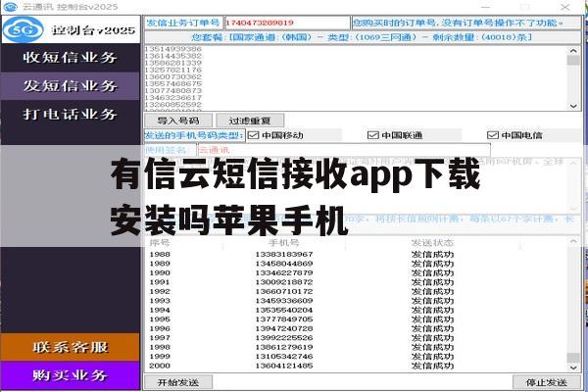
Task: Toggle 中国联通 checkbox
Action: 372,135
